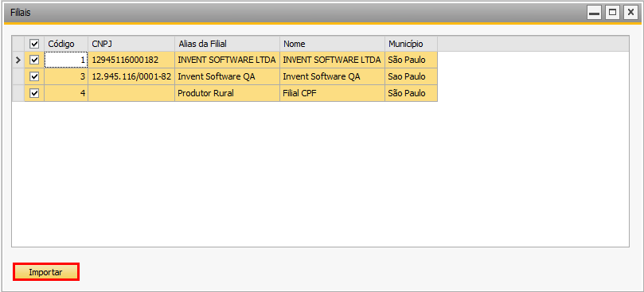Toggle the select-all checkbox in the header
This screenshot has height=292, width=644.
tap(34, 44)
